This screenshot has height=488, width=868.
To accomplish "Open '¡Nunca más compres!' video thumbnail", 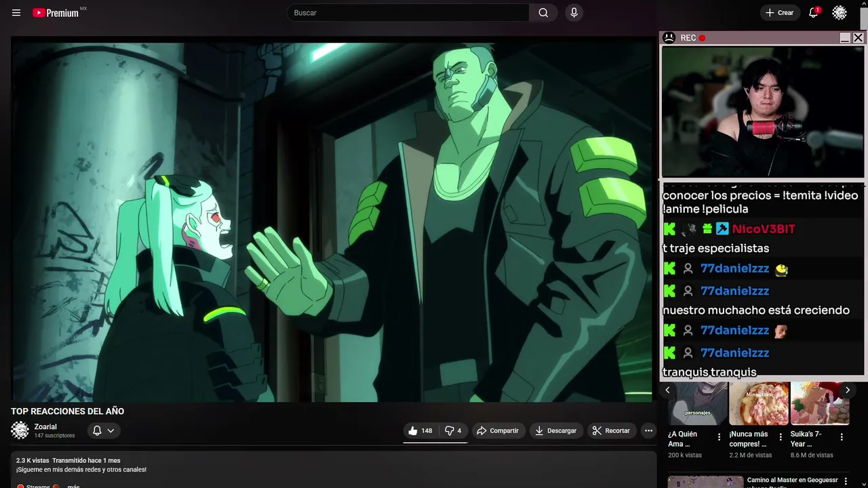I will click(759, 403).
